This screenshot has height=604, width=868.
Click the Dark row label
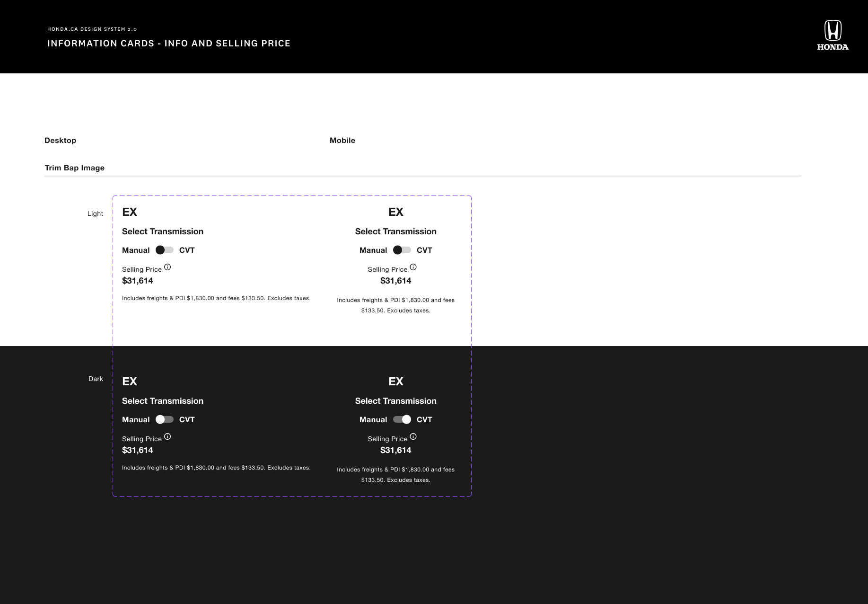pyautogui.click(x=96, y=379)
